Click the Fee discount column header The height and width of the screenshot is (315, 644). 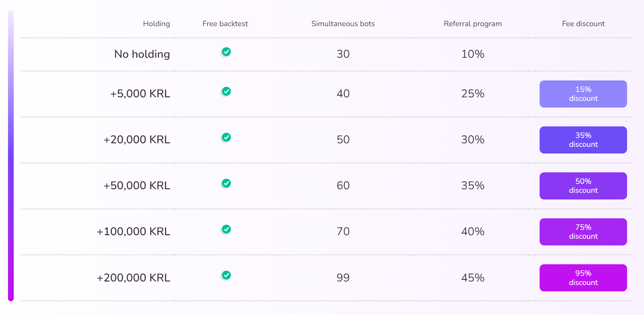click(x=583, y=24)
